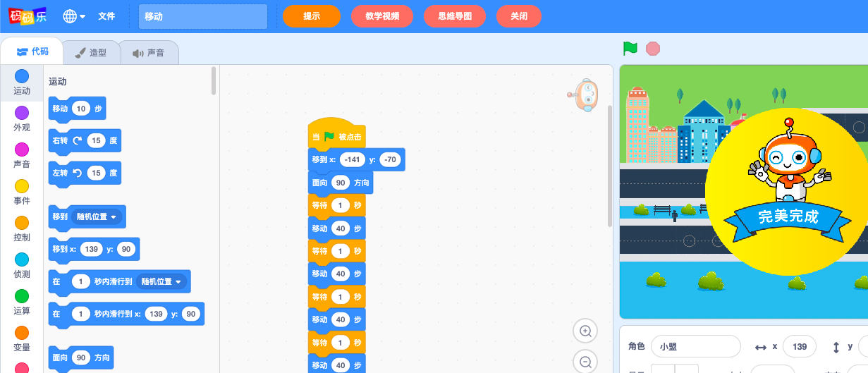Click the zoom in magnifier icon
Screen dimensions: 868x373
pos(585,331)
